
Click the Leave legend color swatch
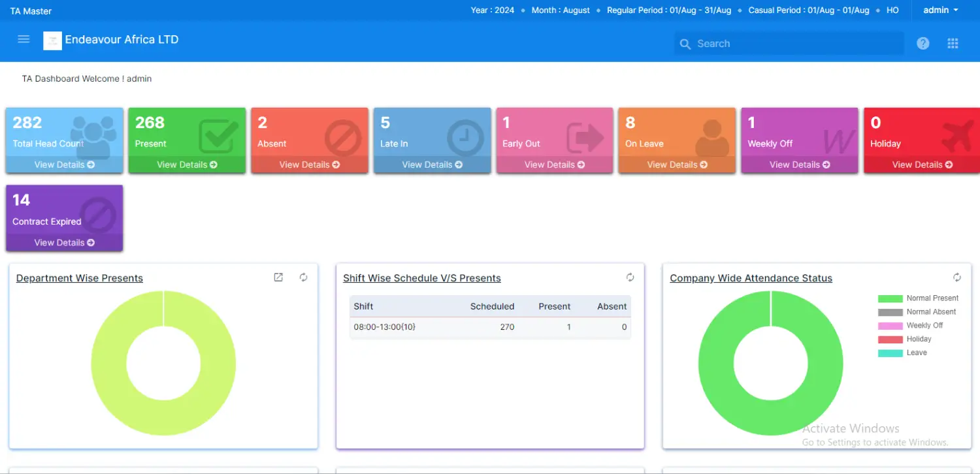[x=890, y=353]
